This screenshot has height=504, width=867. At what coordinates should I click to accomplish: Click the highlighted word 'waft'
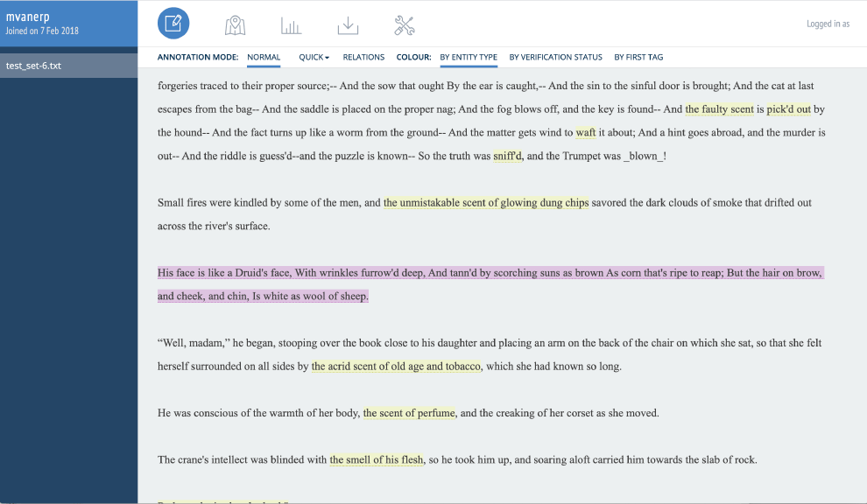[586, 133]
